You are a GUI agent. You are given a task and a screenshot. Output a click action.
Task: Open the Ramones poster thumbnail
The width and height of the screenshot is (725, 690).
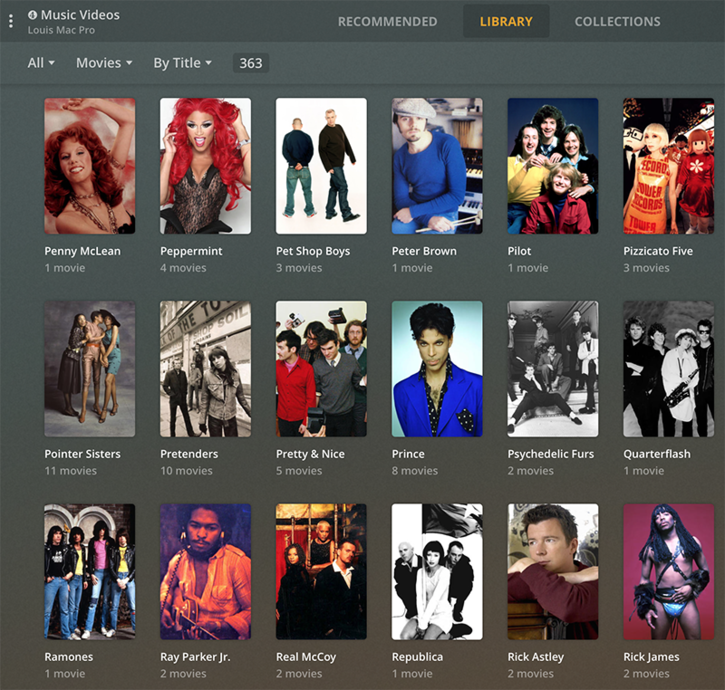pos(90,572)
